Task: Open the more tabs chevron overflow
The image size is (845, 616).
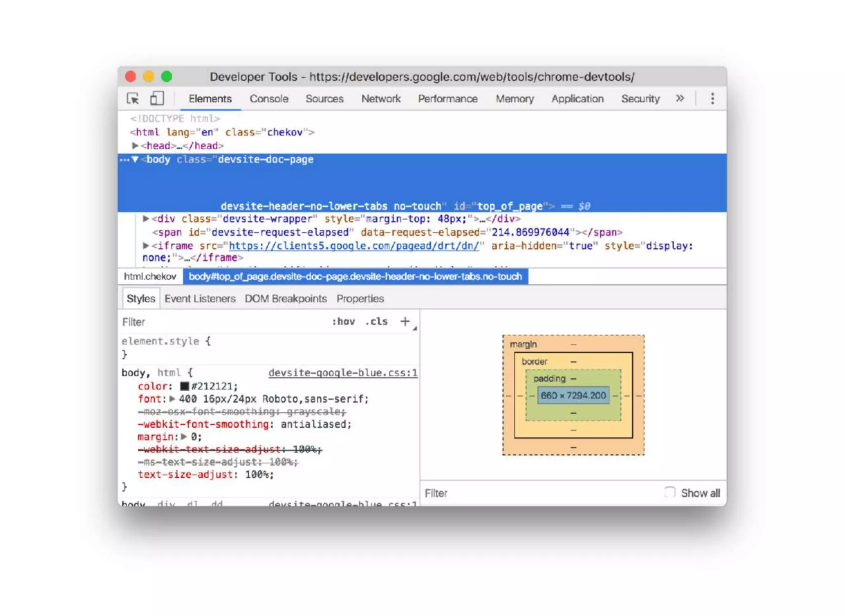Action: 680,98
